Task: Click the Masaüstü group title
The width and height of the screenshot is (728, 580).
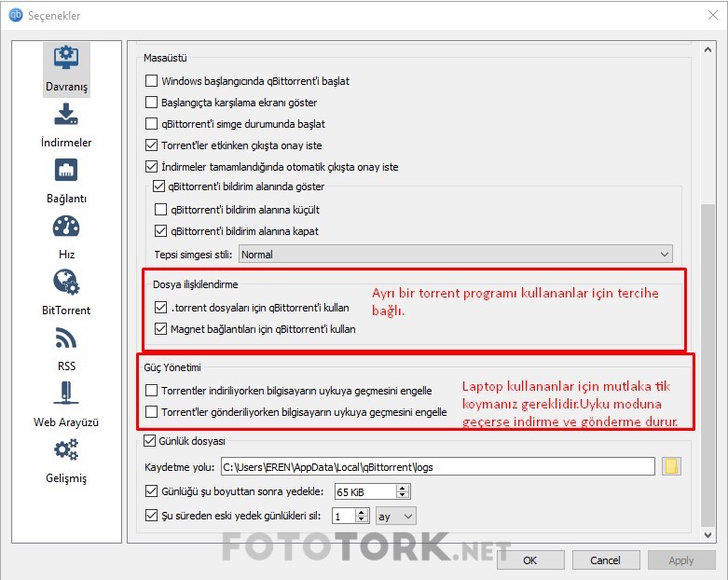Action: point(165,58)
